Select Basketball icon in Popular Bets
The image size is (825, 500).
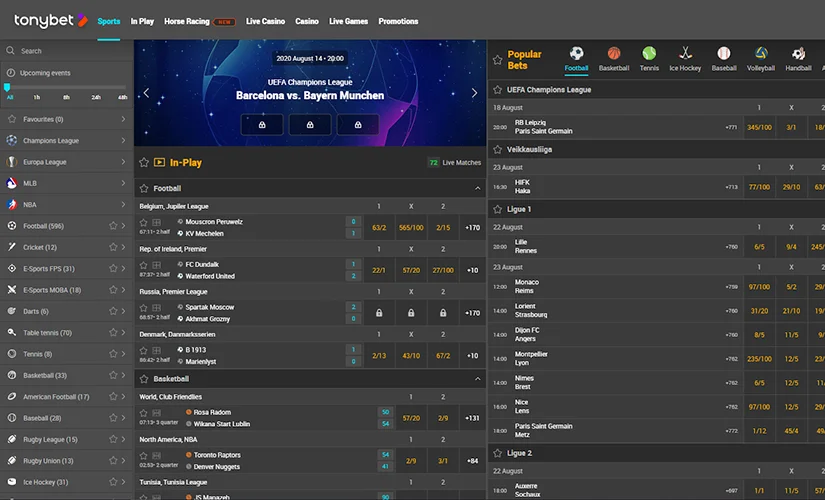pos(613,53)
